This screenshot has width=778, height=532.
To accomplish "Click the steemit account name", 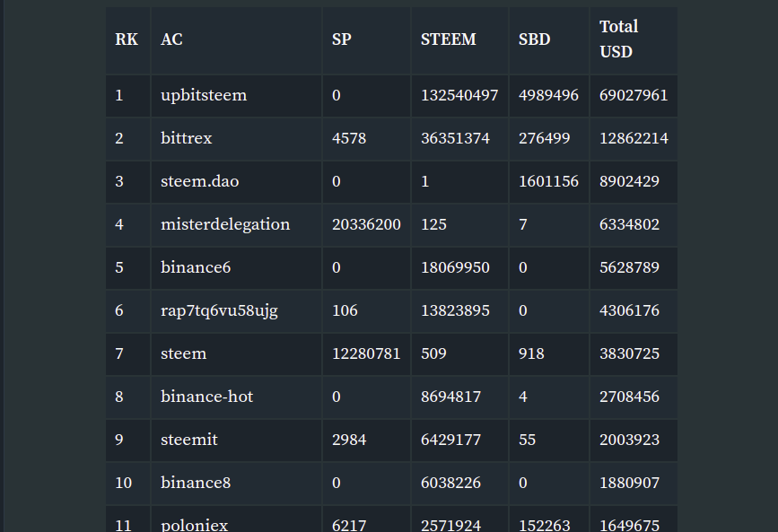I will pos(189,440).
